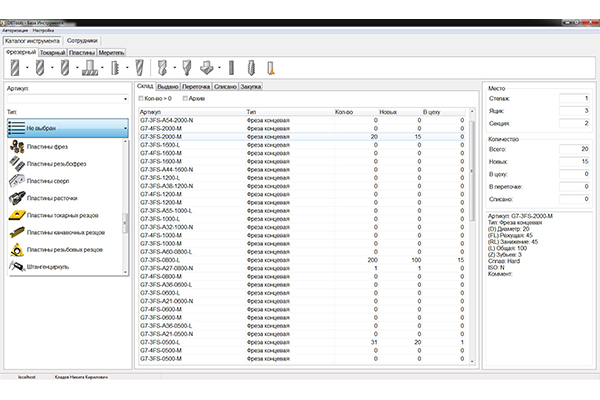Switch to the Каталог инструмента tab
This screenshot has width=600, height=400.
pos(32,41)
